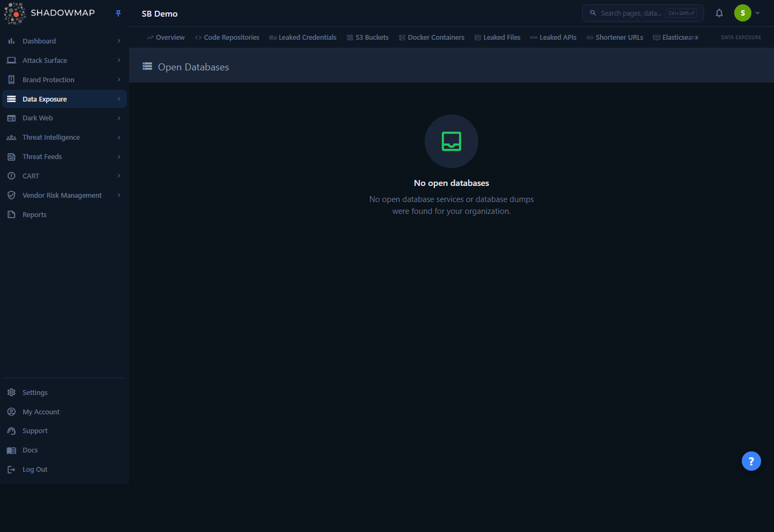Click the Settings gear icon
This screenshot has width=774, height=532.
pos(11,392)
